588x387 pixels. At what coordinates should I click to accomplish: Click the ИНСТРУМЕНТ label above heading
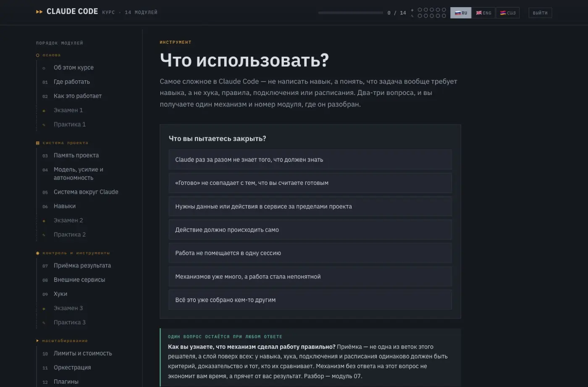coord(176,42)
